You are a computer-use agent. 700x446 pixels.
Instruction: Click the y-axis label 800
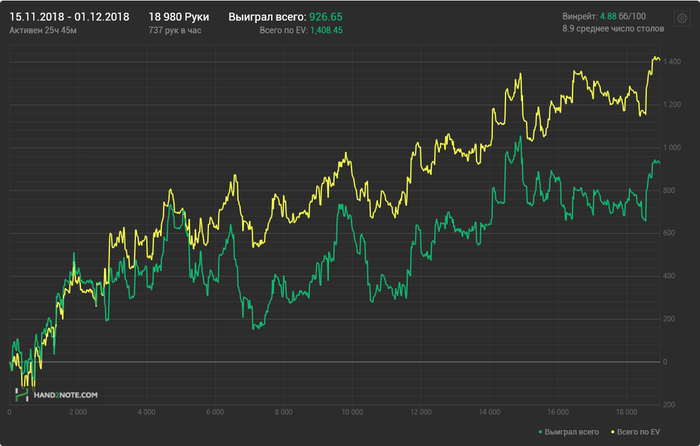[x=669, y=190]
